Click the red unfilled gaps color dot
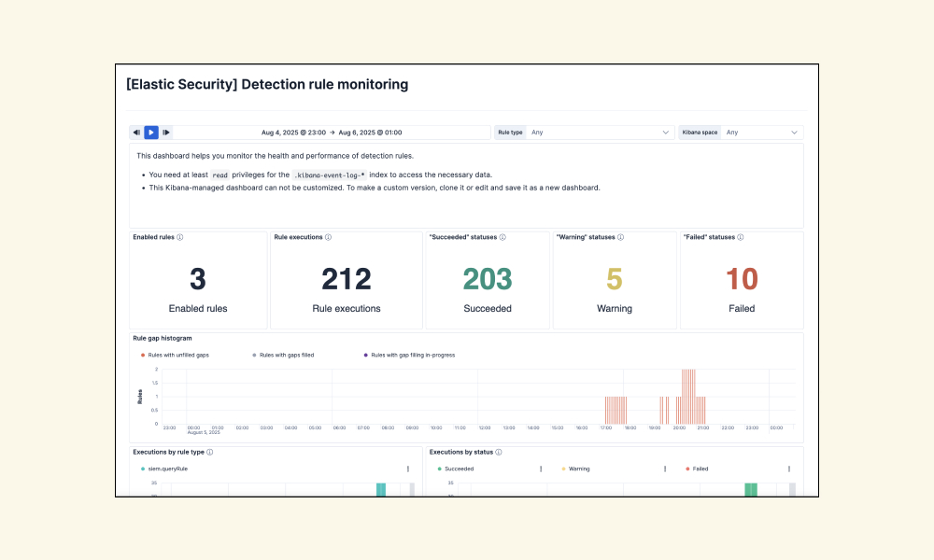 click(x=143, y=356)
